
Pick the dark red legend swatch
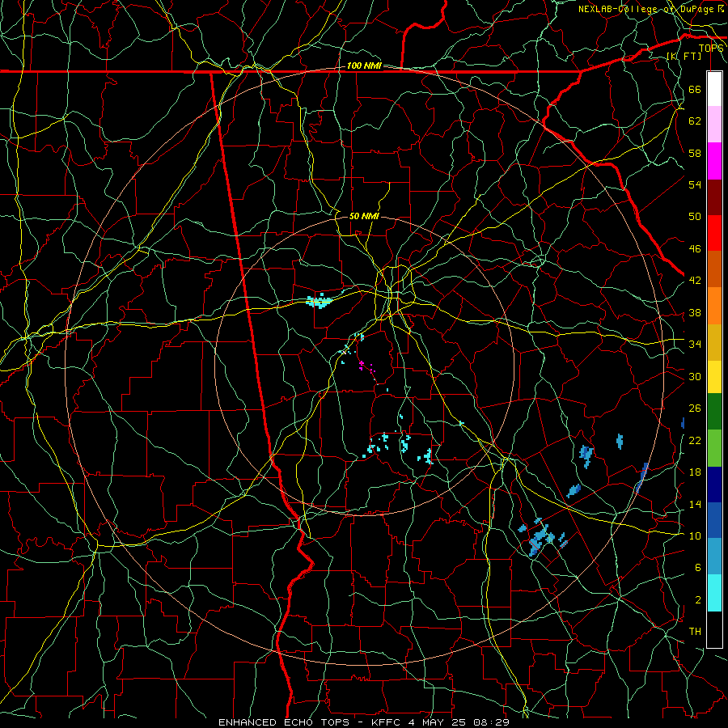(x=714, y=197)
